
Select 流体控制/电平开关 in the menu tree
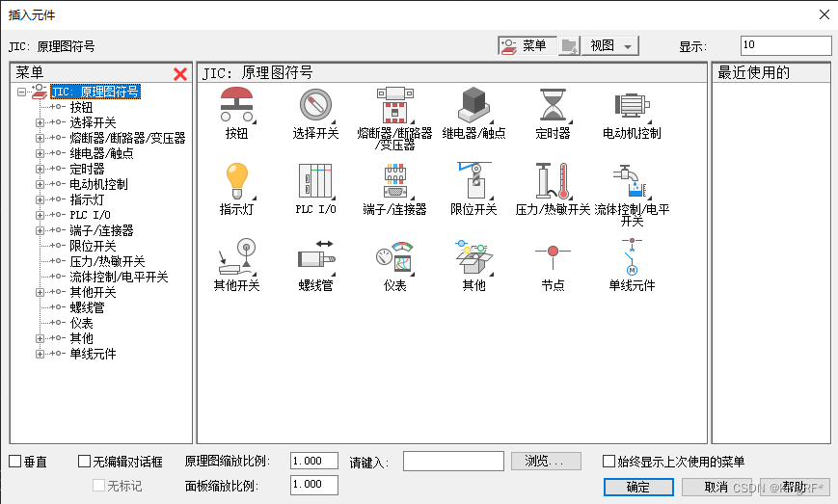pyautogui.click(x=119, y=278)
